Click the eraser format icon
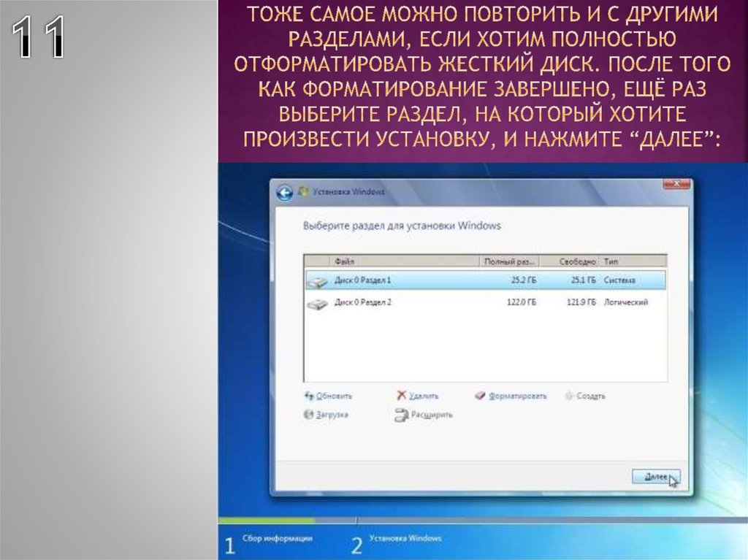This screenshot has width=748, height=560. [x=480, y=396]
